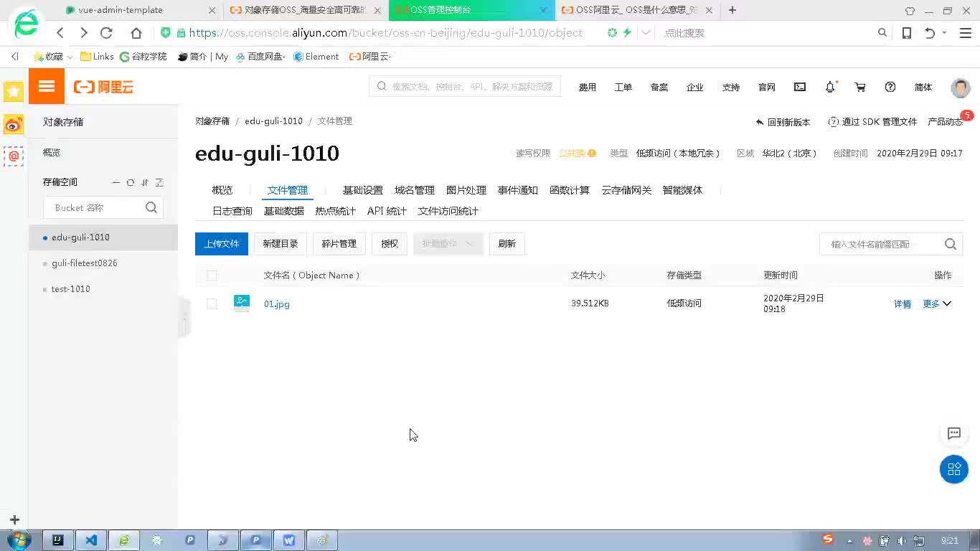Click the sidebar 概览 entry

[x=52, y=153]
